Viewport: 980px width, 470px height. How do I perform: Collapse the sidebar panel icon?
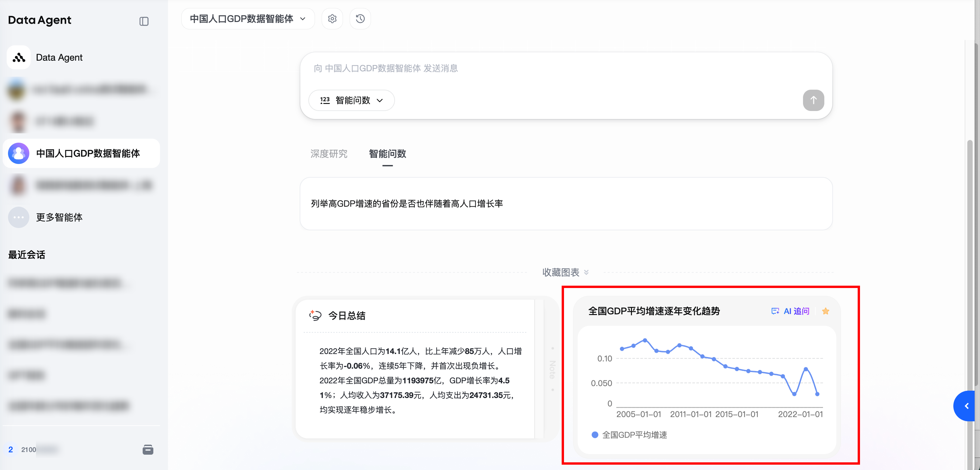pos(144,21)
